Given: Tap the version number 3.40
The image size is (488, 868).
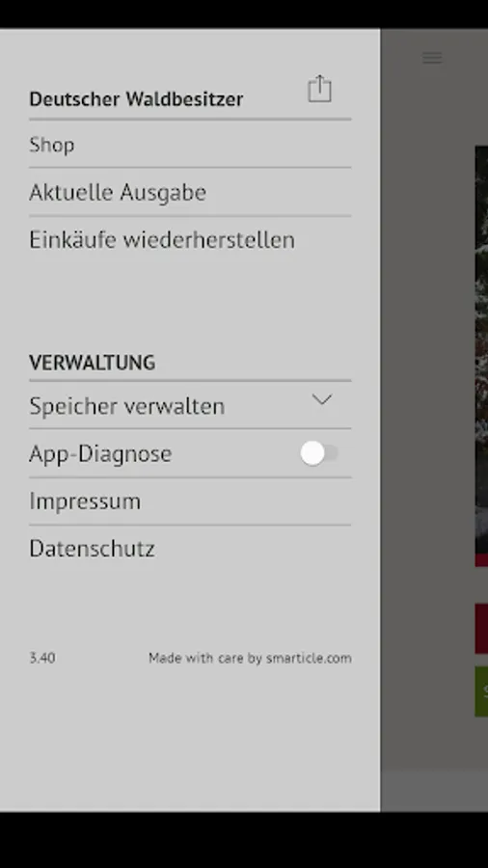Looking at the screenshot, I should coord(42,658).
